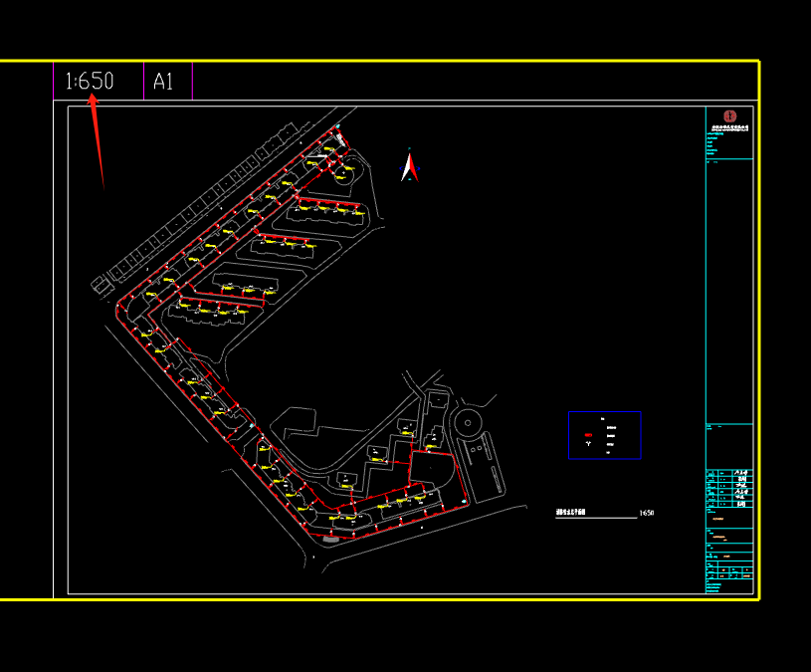Image resolution: width=811 pixels, height=672 pixels.
Task: Select the red company logo in title block
Action: pos(729,115)
